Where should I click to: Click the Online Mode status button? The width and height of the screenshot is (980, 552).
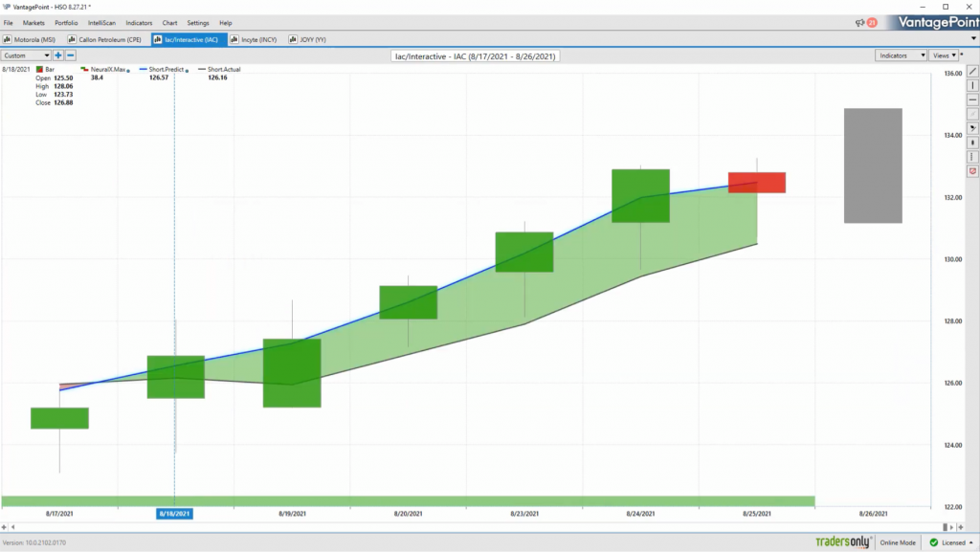[898, 542]
